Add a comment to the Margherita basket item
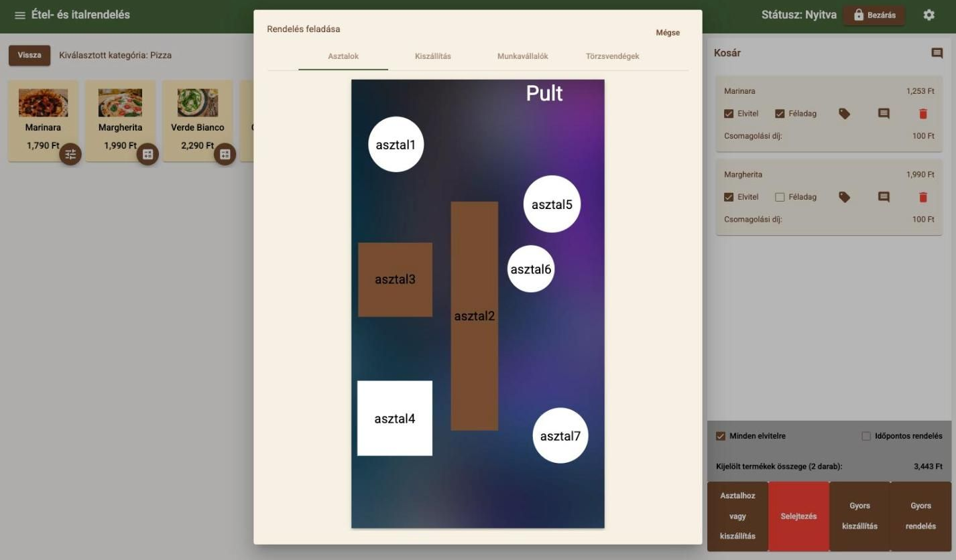Viewport: 956px width, 560px height. coord(884,197)
